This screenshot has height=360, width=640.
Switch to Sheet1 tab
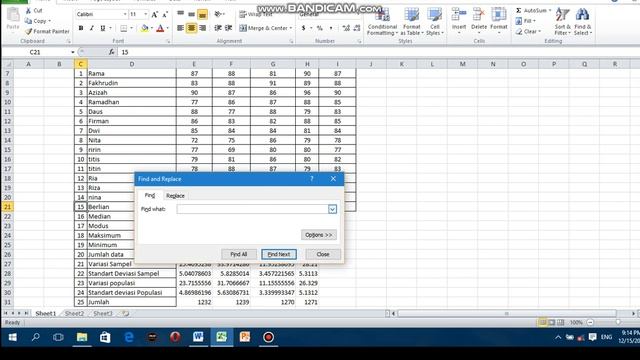[x=45, y=313]
